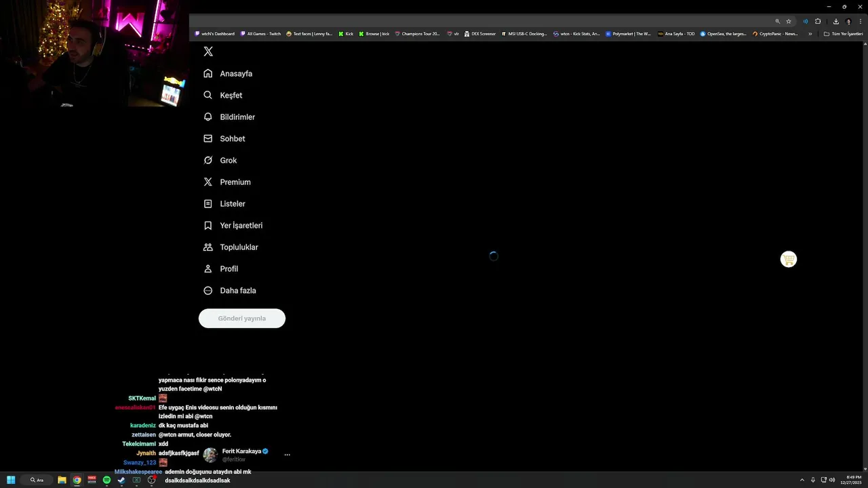Click the Gönderi yayınla button

242,318
